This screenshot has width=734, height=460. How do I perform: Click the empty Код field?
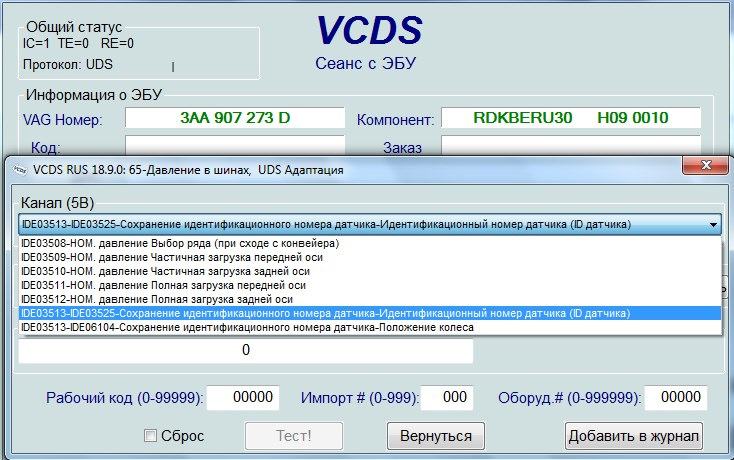pos(235,145)
